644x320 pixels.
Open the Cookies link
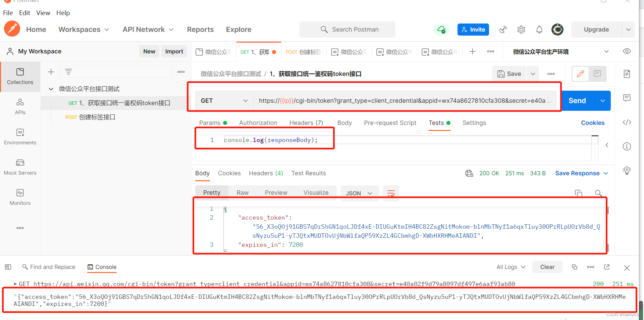tap(593, 123)
